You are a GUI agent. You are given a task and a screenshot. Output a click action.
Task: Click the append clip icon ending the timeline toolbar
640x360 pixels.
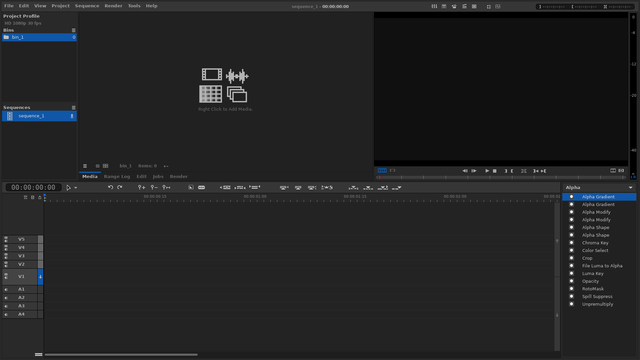tap(397, 188)
